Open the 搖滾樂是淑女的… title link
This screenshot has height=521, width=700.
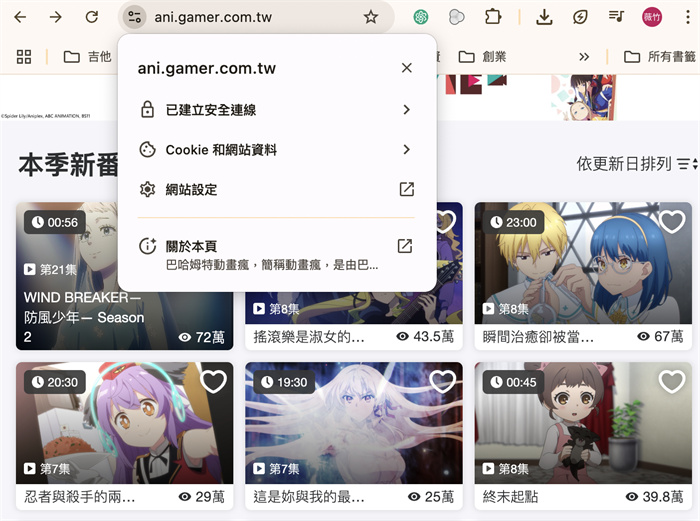tap(309, 337)
